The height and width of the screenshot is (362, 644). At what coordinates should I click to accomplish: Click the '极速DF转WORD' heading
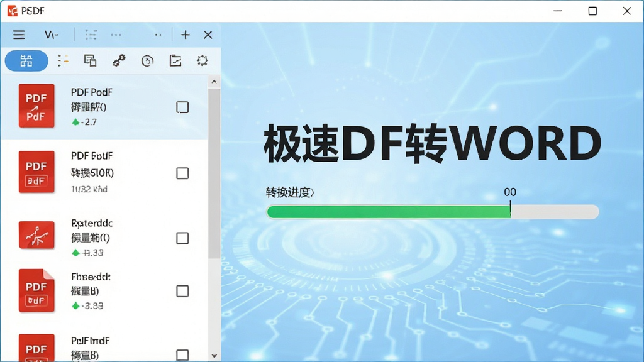click(x=433, y=143)
